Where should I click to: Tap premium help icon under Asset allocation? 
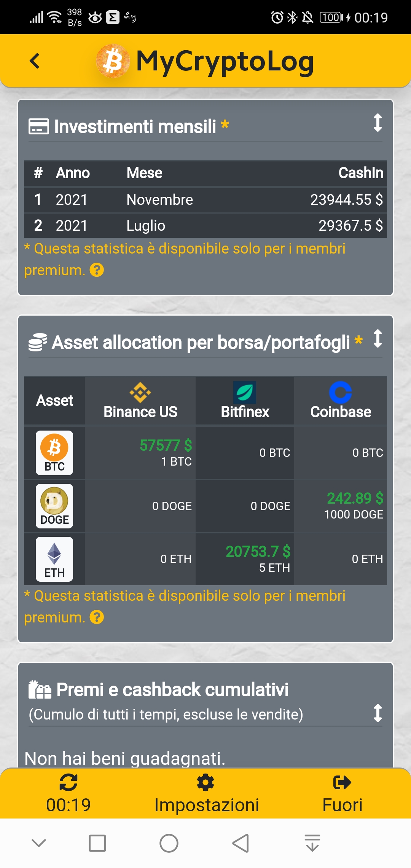pos(97,617)
